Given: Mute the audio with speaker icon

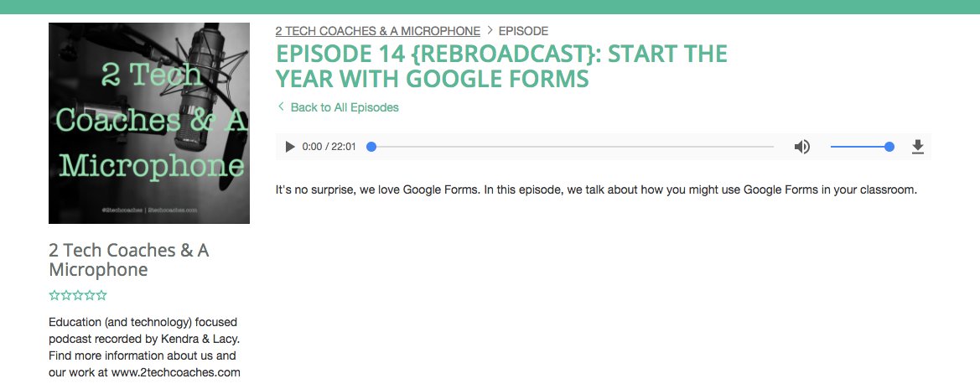Looking at the screenshot, I should [x=802, y=147].
